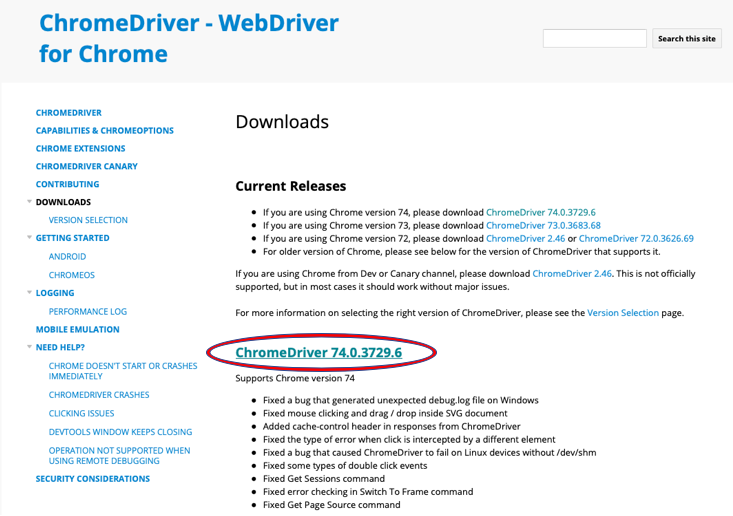This screenshot has height=516, width=733.
Task: Click the Current Releases heading
Action: 291,186
